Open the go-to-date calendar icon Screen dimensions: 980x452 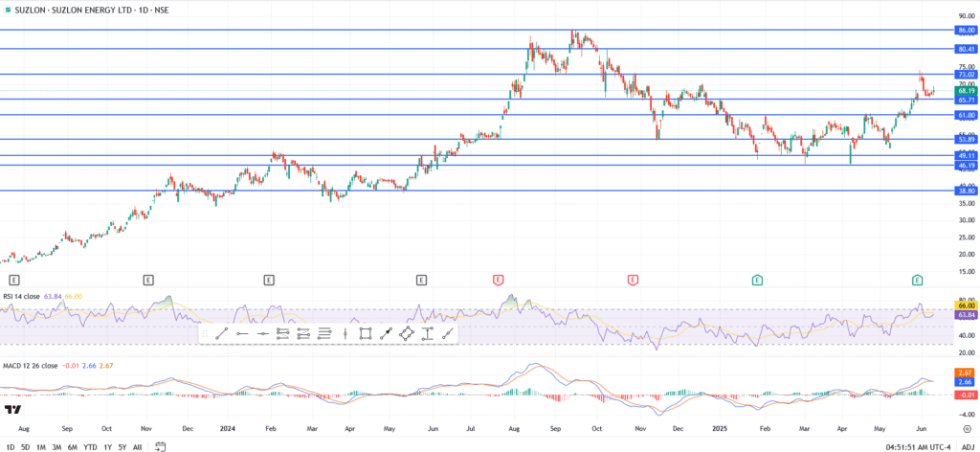161,445
